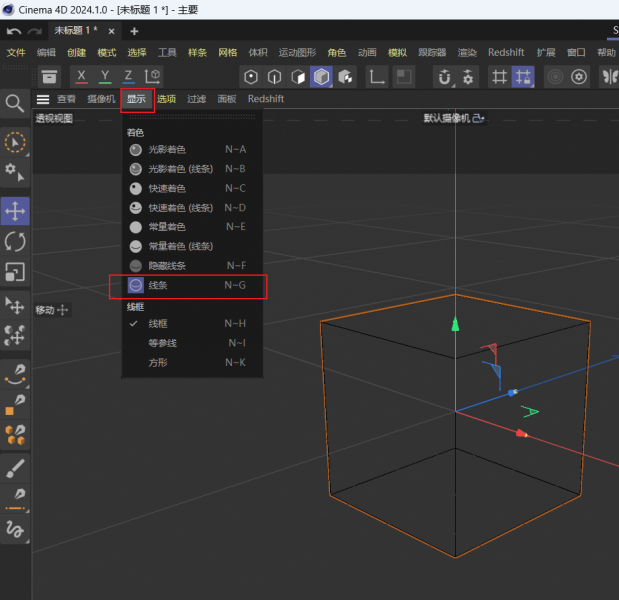Open the snap settings gear icon
The width and height of the screenshot is (619, 600).
468,77
